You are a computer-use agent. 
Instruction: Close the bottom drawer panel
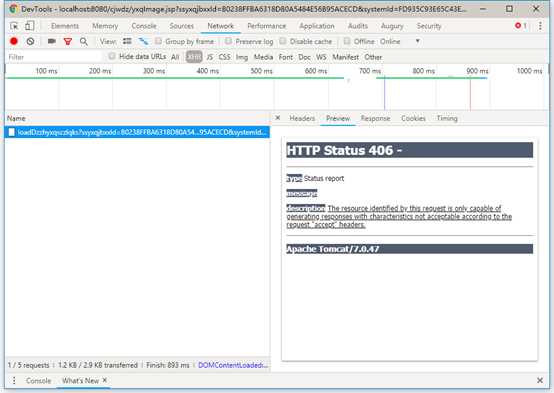pyautogui.click(x=540, y=380)
